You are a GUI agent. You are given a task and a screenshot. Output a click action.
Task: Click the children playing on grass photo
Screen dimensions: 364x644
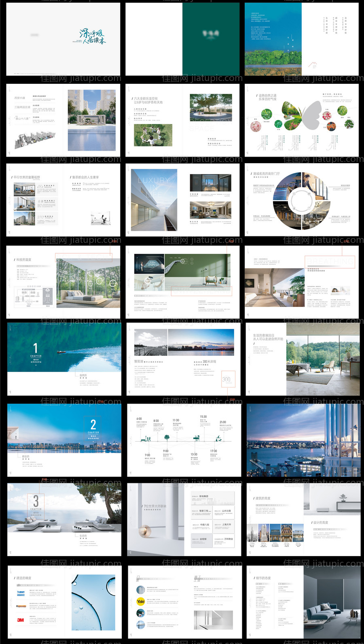pyautogui.click(x=153, y=135)
